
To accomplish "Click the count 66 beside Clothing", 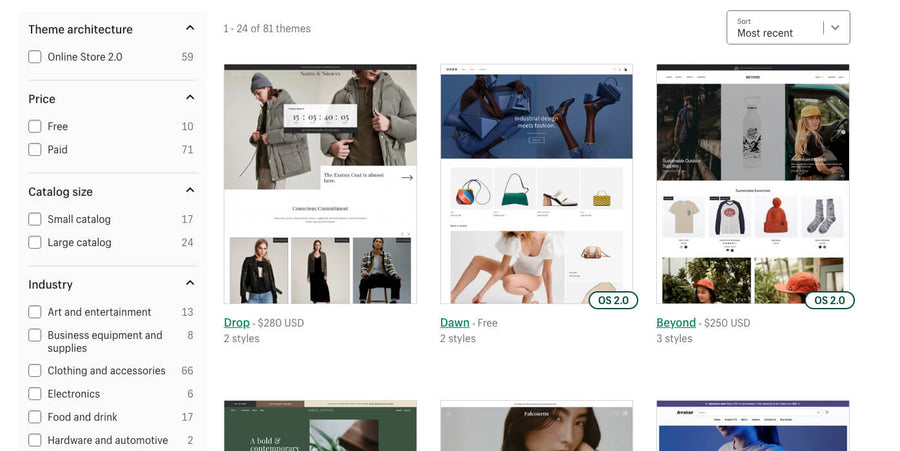I will pos(187,371).
